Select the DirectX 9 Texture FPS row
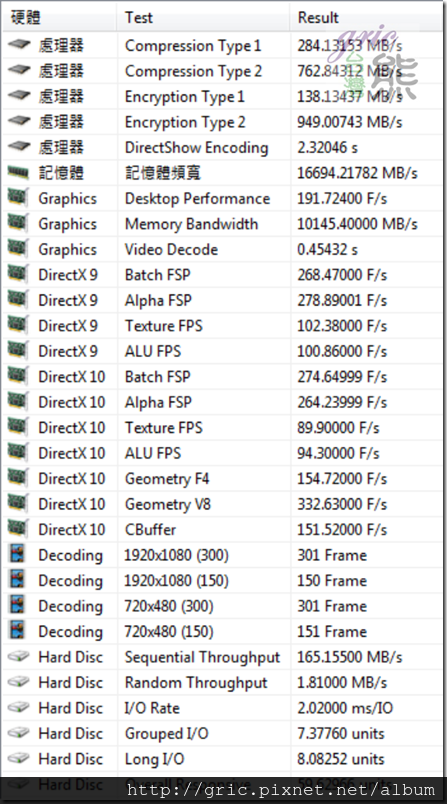447x804 pixels. (x=222, y=326)
